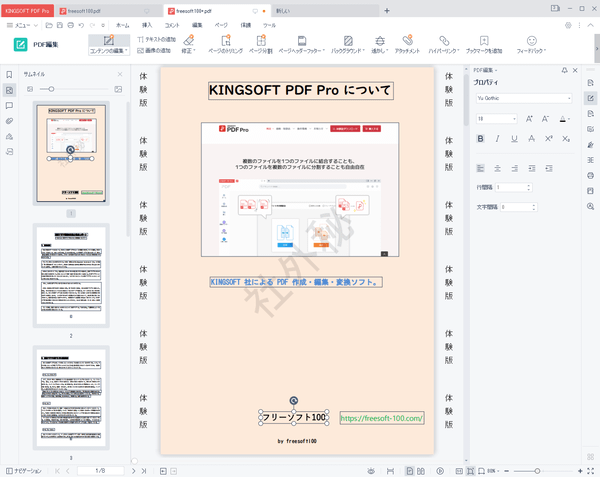Click the ハイパーリンク chain icon

pyautogui.click(x=443, y=41)
